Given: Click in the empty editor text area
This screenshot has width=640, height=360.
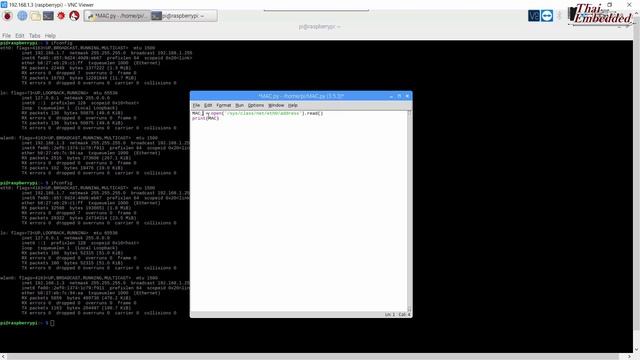Looking at the screenshot, I should [299, 212].
